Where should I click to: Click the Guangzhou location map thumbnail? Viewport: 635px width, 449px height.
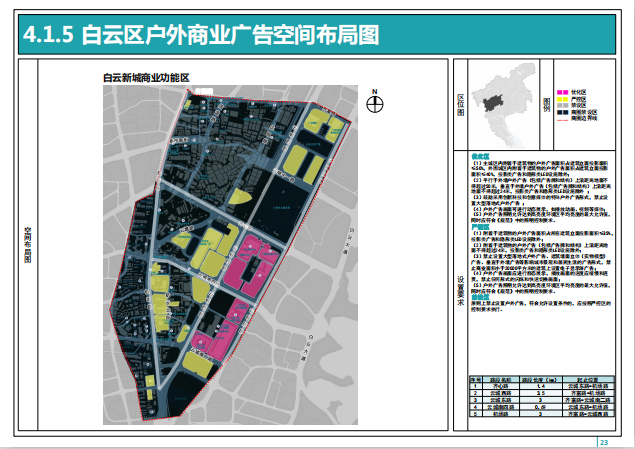click(x=503, y=104)
